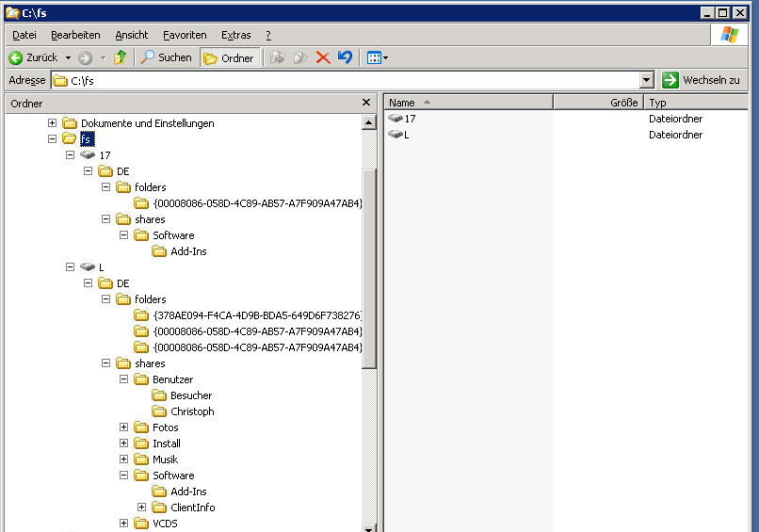Screen dimensions: 759x532
Task: Sort by the Name column header
Action: 469,103
